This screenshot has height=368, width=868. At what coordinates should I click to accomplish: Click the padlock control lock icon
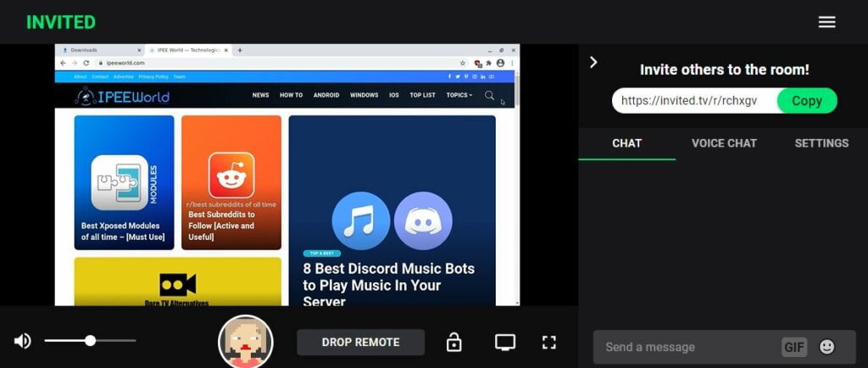[x=454, y=343]
